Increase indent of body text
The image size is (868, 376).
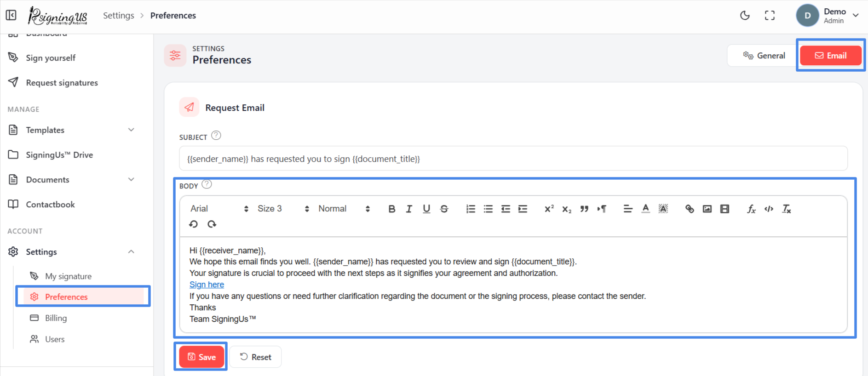tap(523, 209)
